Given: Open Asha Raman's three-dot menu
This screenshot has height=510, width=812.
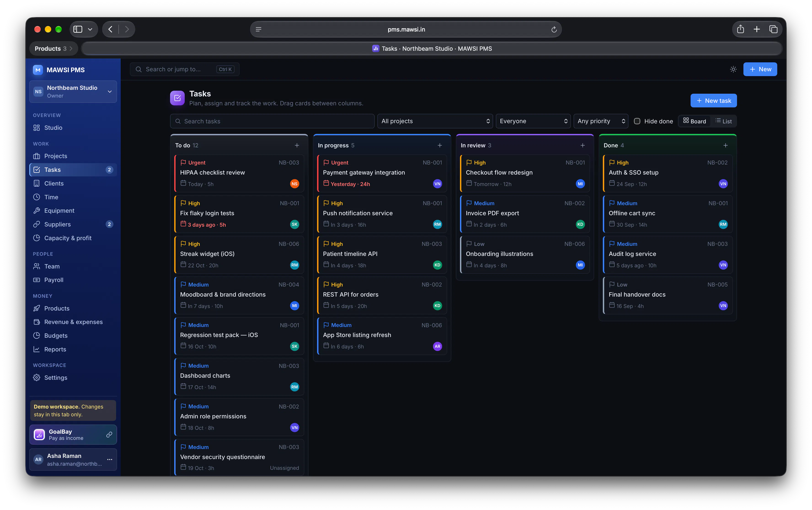Looking at the screenshot, I should pos(110,459).
